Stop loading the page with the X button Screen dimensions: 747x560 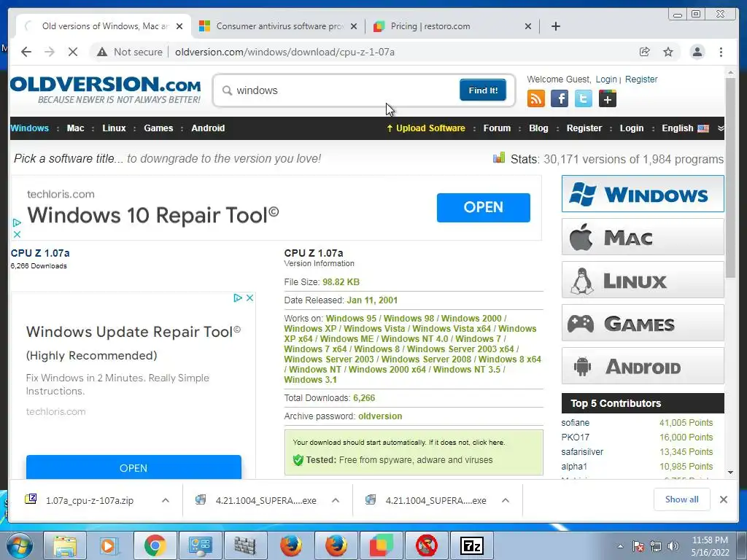pos(73,52)
